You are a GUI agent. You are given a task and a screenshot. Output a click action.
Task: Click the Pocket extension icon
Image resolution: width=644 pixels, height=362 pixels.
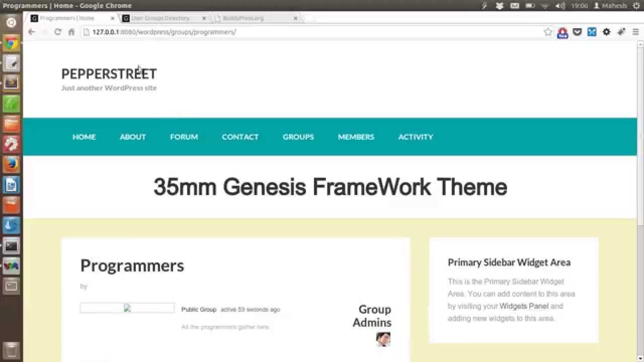(x=577, y=32)
